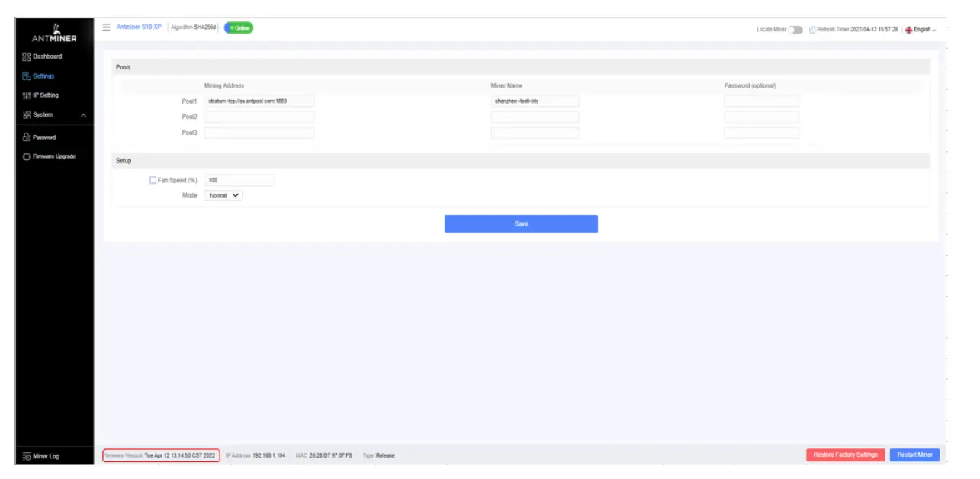Click the IP Setting sliders icon
Screen dimensions: 980x479
click(x=27, y=95)
